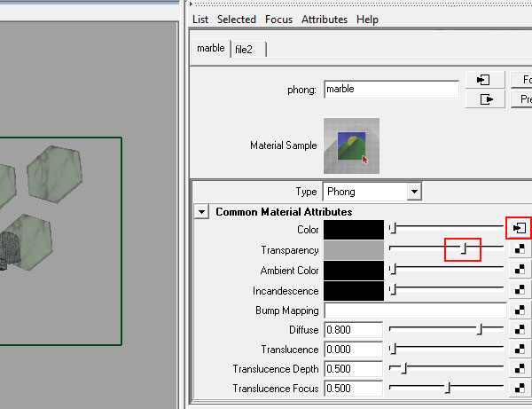Switch to the file2 tab
The width and height of the screenshot is (532, 409).
coord(248,50)
